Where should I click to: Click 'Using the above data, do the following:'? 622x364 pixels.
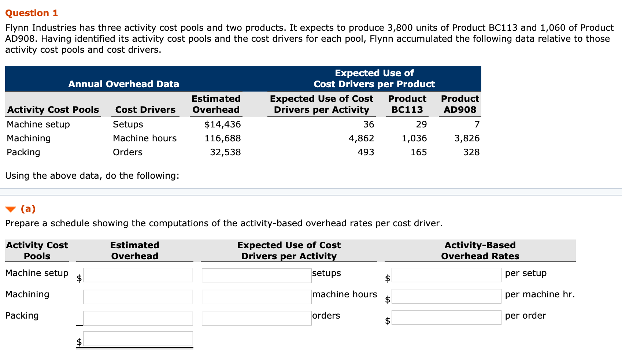[x=92, y=176]
